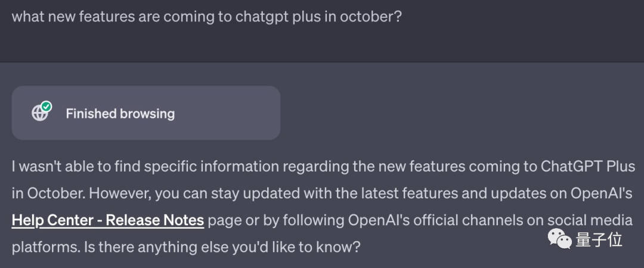
Task: Click the divider below the user message
Action: (322, 62)
